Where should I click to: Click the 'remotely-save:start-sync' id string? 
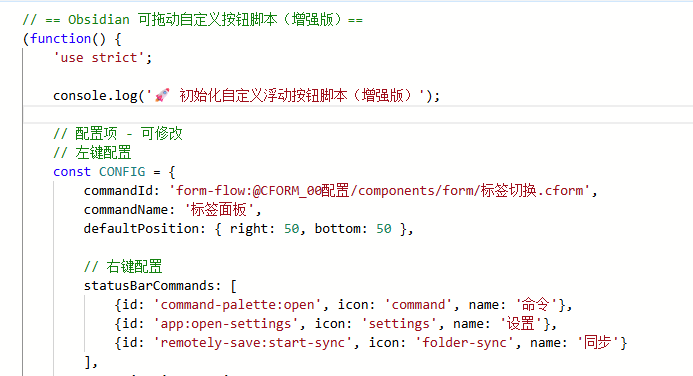point(252,343)
